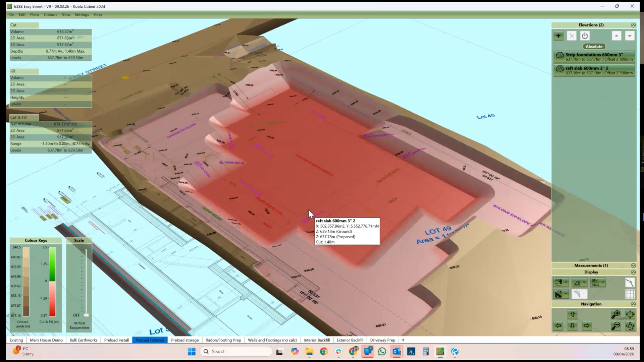Open the 3D view mode dropdown
Viewport: 644px width, 362px height.
point(566,283)
